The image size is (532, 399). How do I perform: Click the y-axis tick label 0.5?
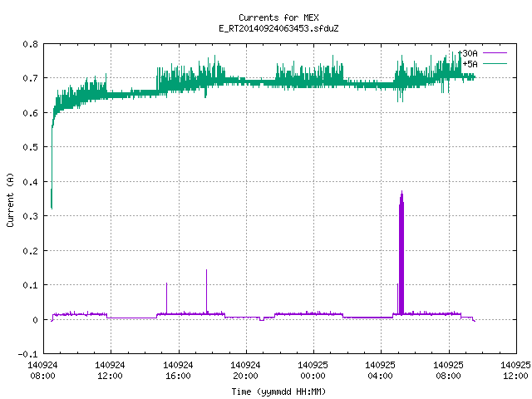pos(30,147)
